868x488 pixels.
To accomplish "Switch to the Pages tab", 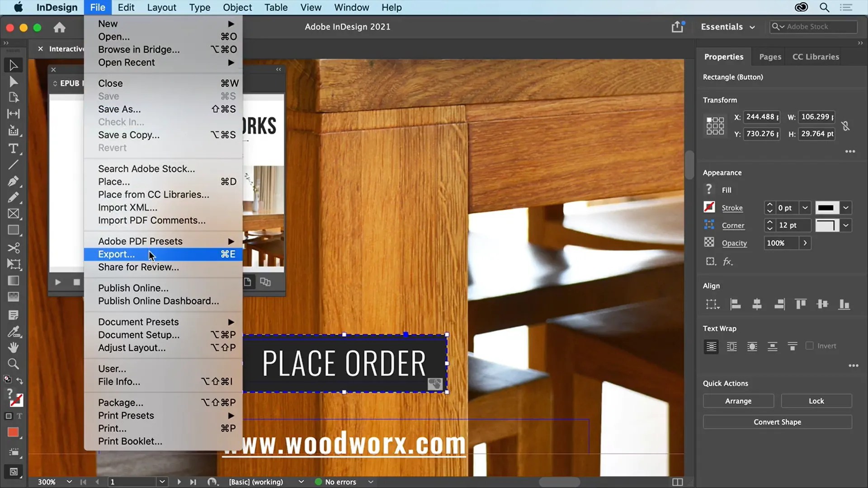I will (x=769, y=56).
